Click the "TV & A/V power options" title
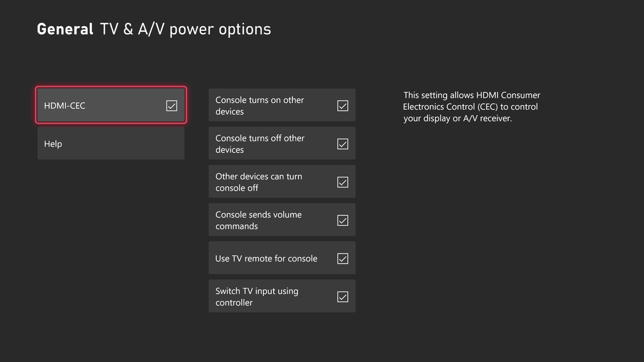 coord(185,29)
